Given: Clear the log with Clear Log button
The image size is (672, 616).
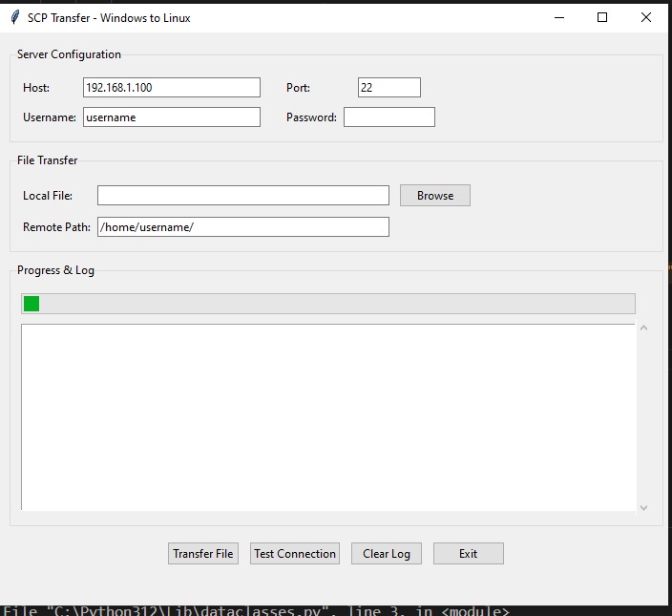Looking at the screenshot, I should click(x=386, y=554).
